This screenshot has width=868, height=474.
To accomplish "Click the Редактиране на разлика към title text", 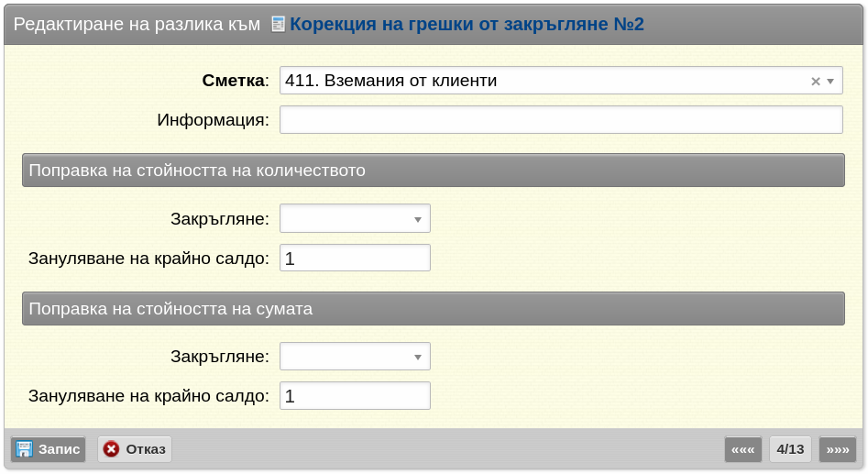I will point(137,25).
